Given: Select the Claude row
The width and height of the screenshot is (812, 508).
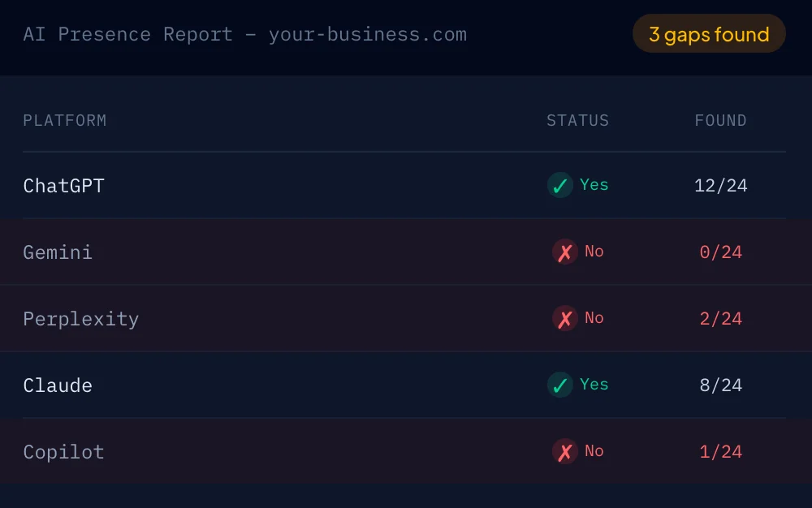Looking at the screenshot, I should 325,385.
